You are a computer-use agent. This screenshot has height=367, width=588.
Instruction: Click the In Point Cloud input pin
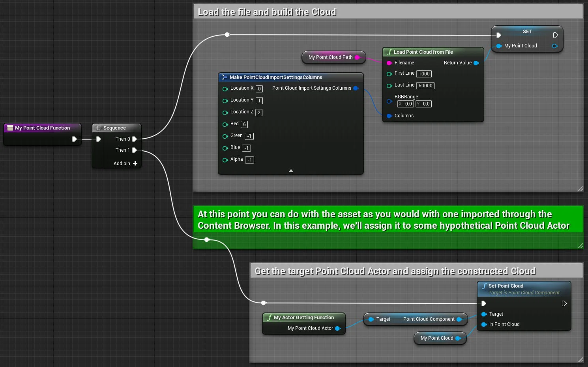(x=484, y=324)
